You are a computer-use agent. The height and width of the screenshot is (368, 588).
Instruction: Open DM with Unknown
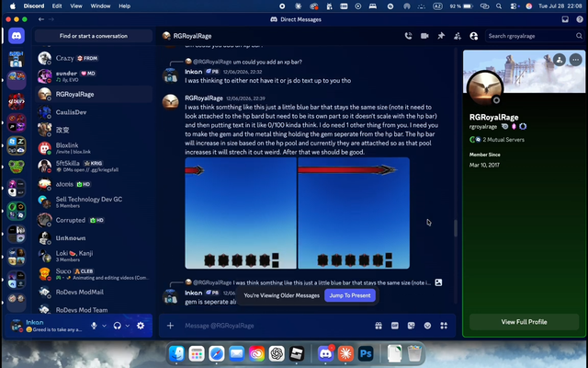[x=94, y=238]
